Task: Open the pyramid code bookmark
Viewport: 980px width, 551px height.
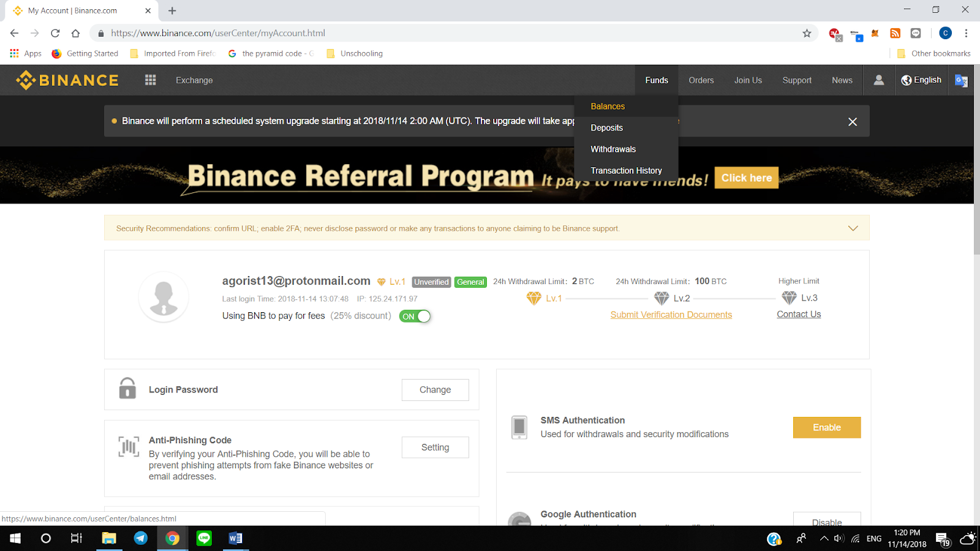Action: pyautogui.click(x=271, y=53)
